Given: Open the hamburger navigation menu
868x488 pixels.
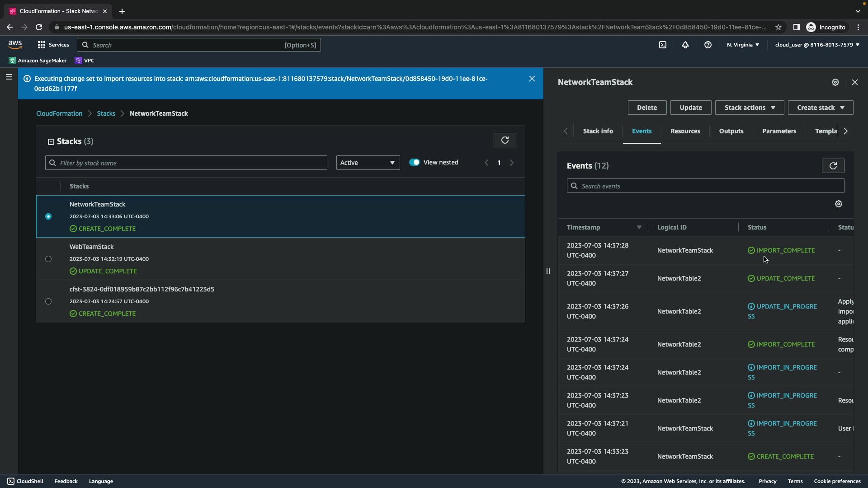Looking at the screenshot, I should pos(9,77).
